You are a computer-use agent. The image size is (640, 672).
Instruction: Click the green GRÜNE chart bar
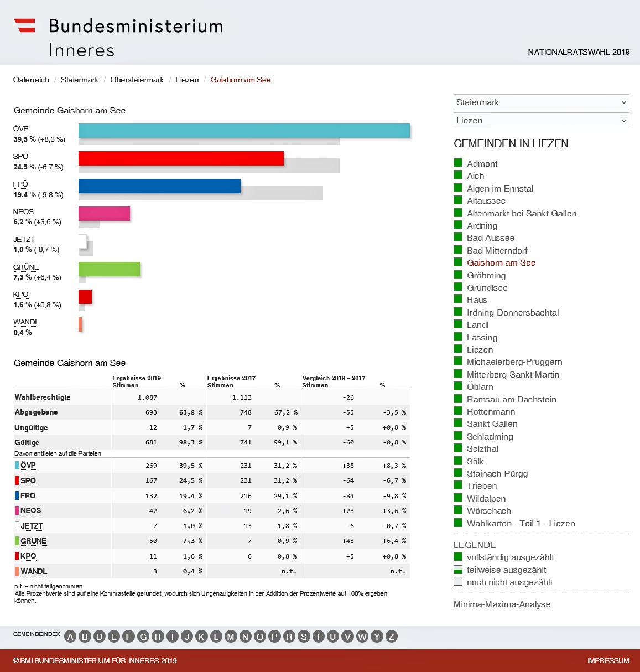pyautogui.click(x=109, y=269)
